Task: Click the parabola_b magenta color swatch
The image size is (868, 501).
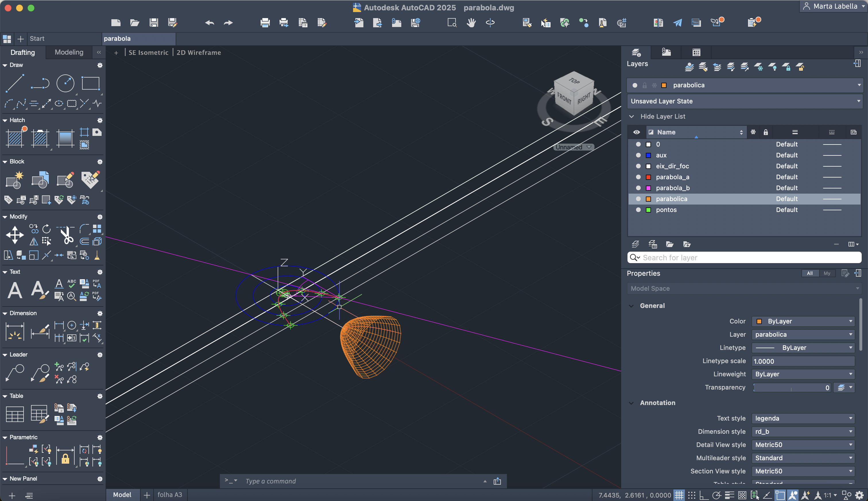Action: 648,188
